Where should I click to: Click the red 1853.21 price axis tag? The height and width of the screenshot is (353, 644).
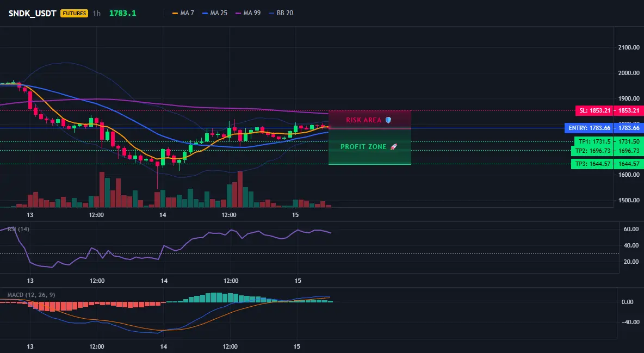coord(629,110)
